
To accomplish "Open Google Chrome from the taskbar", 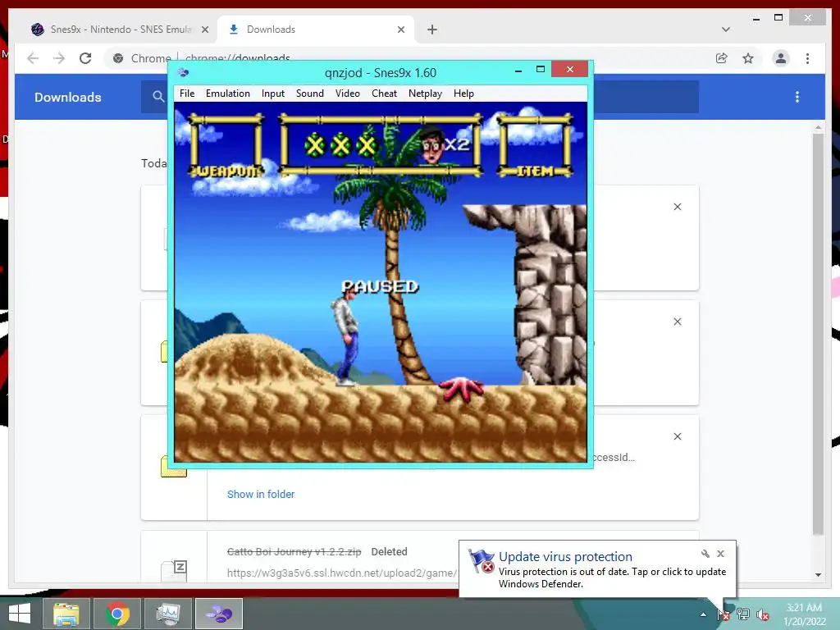I will coord(116,614).
